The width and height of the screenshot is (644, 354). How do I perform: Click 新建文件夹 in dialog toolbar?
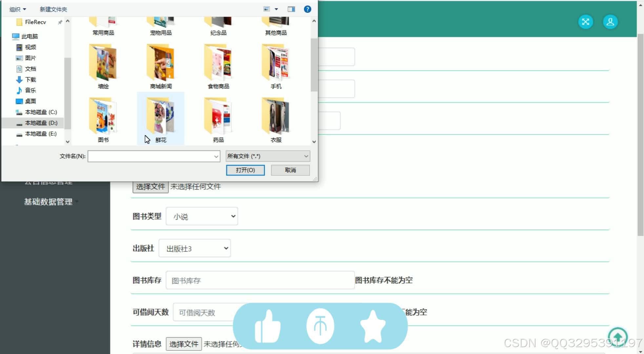(x=53, y=9)
